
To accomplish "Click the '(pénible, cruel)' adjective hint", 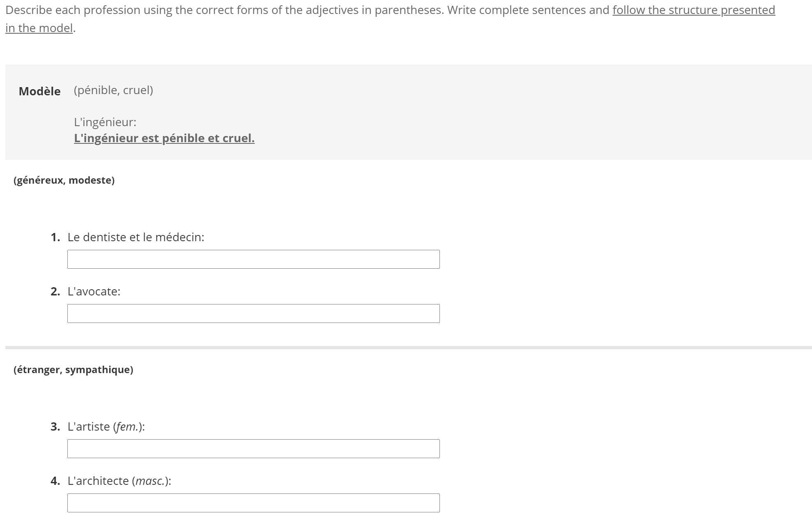I will click(x=113, y=90).
